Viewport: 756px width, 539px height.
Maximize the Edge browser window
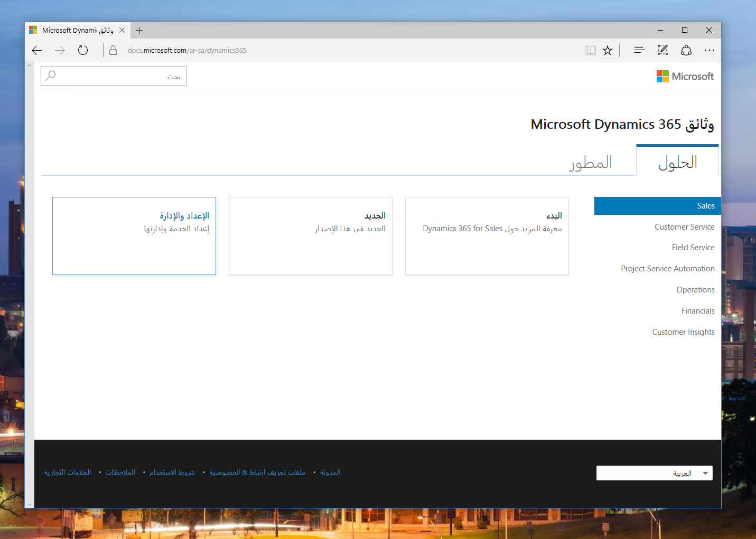(x=685, y=31)
